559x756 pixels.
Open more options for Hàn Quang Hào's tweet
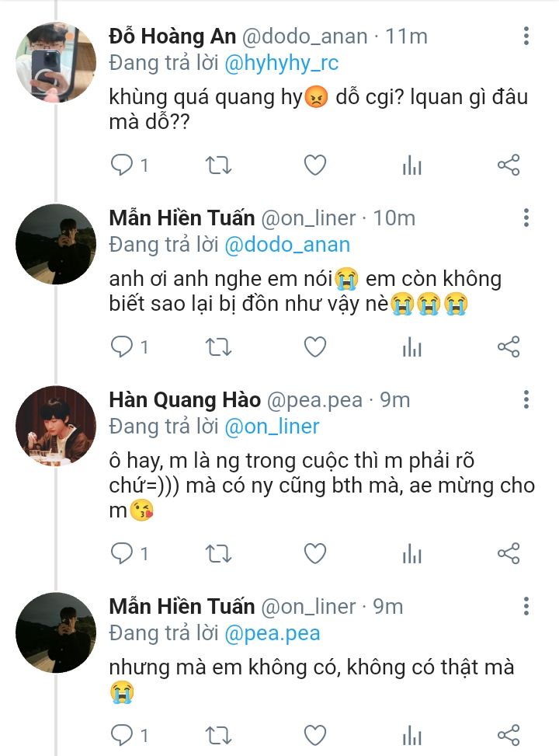[526, 399]
